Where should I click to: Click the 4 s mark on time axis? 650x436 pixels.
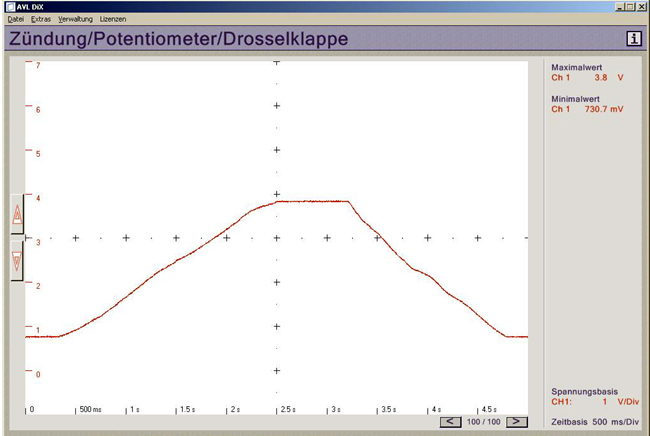[436, 410]
